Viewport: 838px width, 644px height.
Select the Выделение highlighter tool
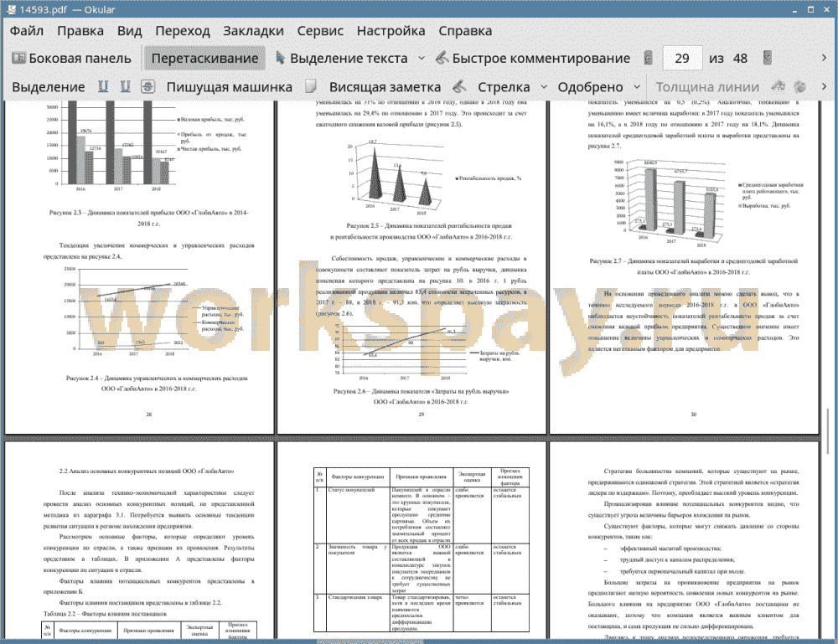(x=48, y=87)
